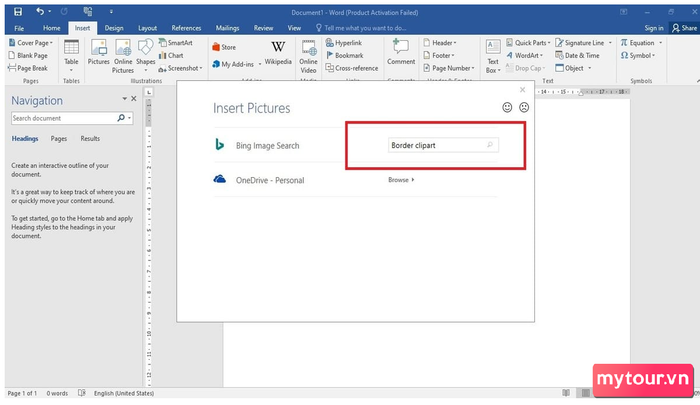Add a new Comment

point(401,52)
